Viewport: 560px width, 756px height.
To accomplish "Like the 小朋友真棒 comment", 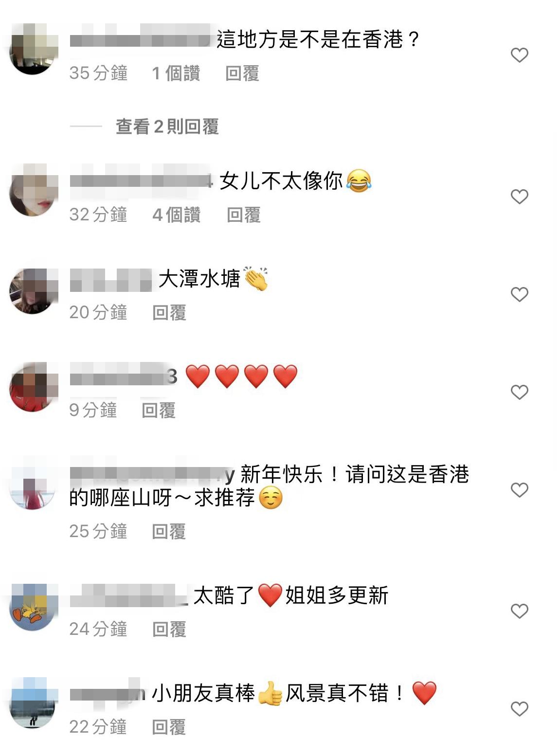I will tap(519, 709).
